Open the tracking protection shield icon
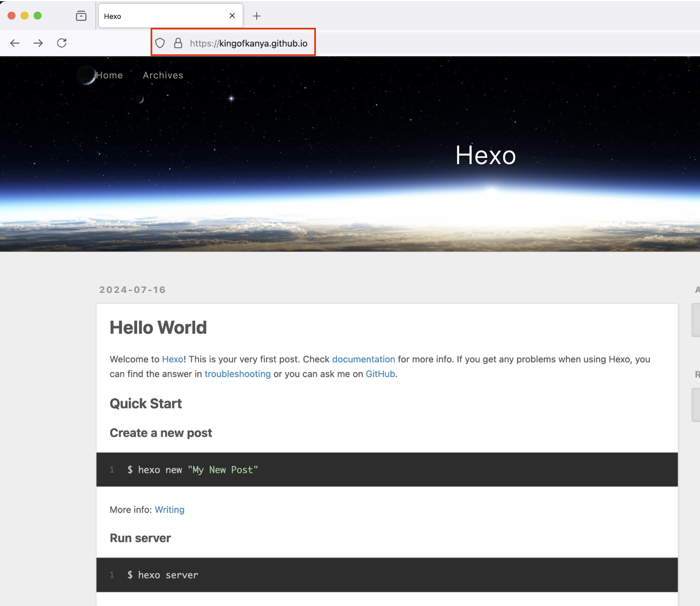Viewport: 700px width, 606px height. (160, 43)
